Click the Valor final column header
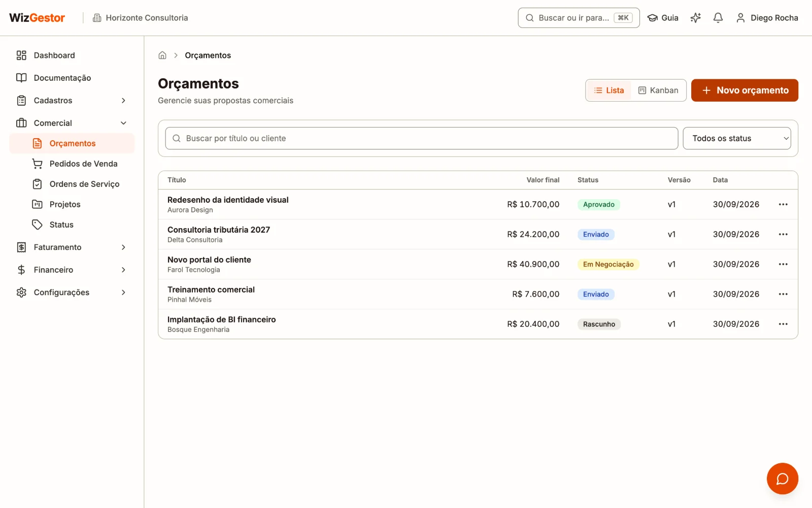Viewport: 812px width, 508px height. tap(543, 180)
